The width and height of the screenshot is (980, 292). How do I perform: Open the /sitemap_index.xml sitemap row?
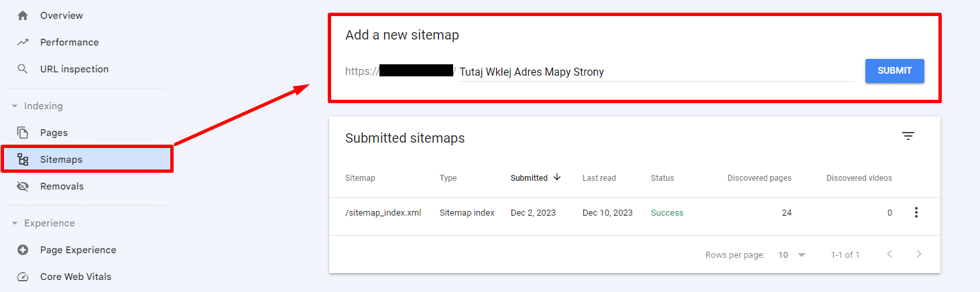tap(635, 213)
